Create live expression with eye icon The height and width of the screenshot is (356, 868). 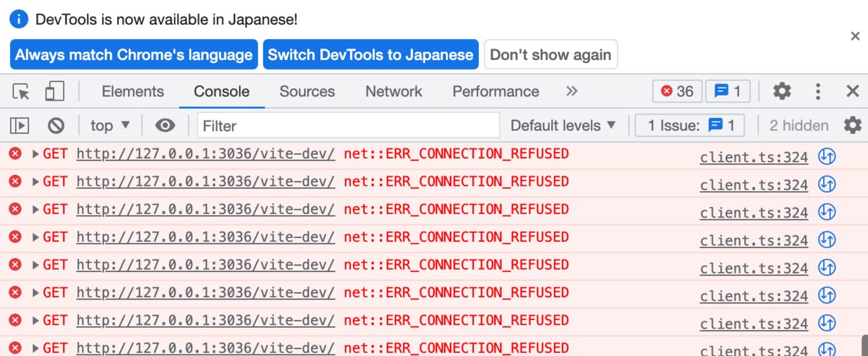[x=166, y=126]
